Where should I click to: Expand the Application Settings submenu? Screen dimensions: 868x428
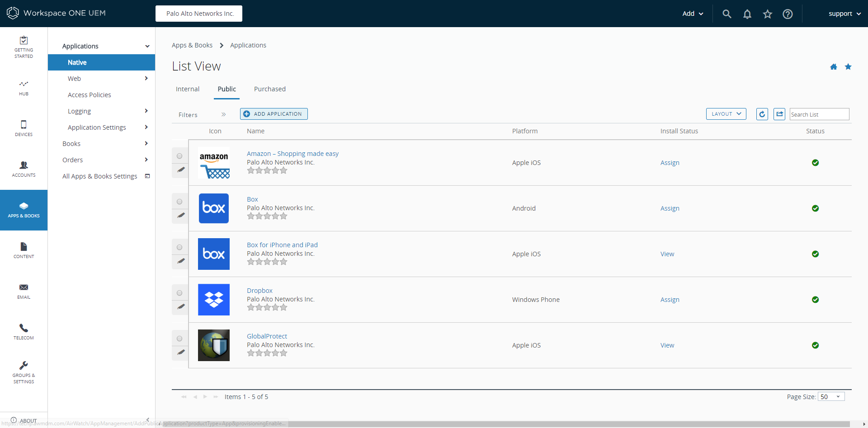click(146, 127)
